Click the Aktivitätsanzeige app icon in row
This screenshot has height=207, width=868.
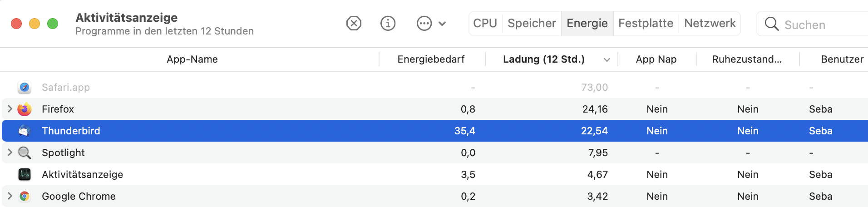tap(25, 174)
